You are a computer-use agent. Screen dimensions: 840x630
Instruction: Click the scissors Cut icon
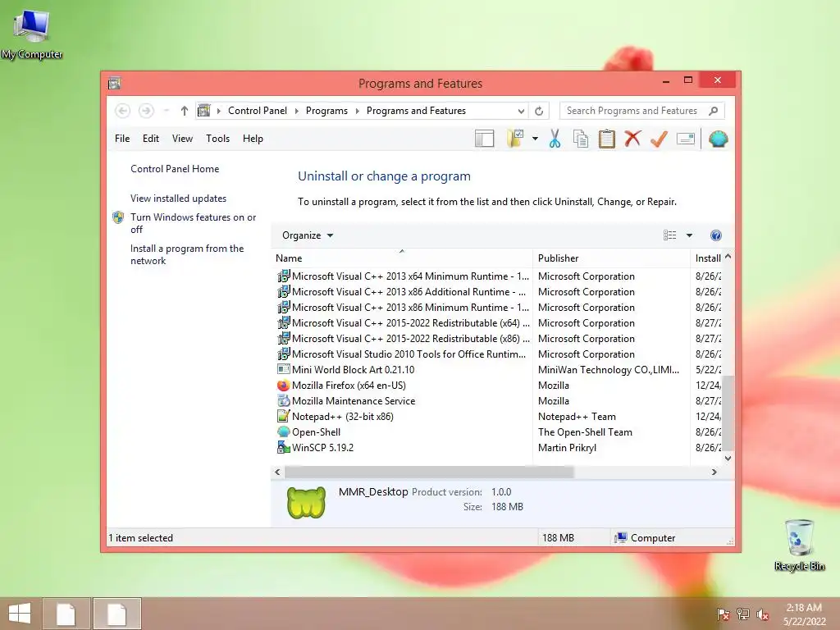point(555,139)
